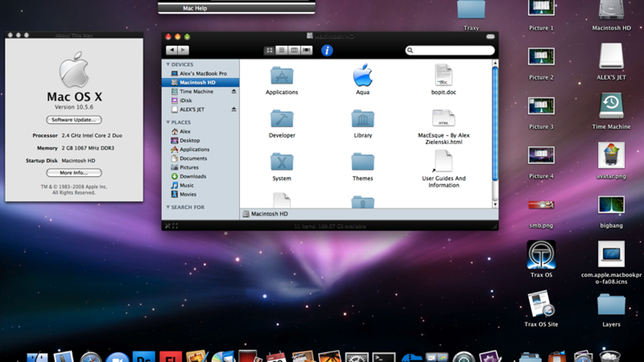Switch Finder to icon view
The image size is (644, 362).
tap(269, 50)
